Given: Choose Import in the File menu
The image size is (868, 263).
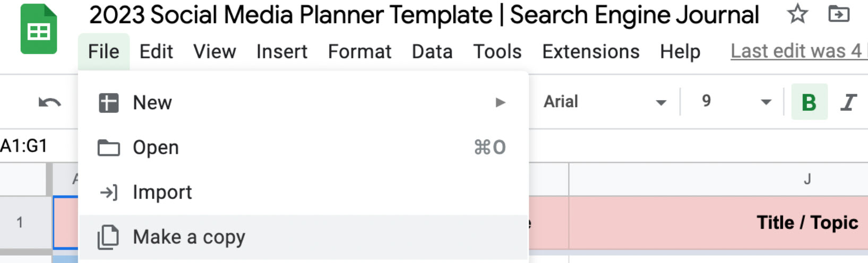Looking at the screenshot, I should [303, 192].
